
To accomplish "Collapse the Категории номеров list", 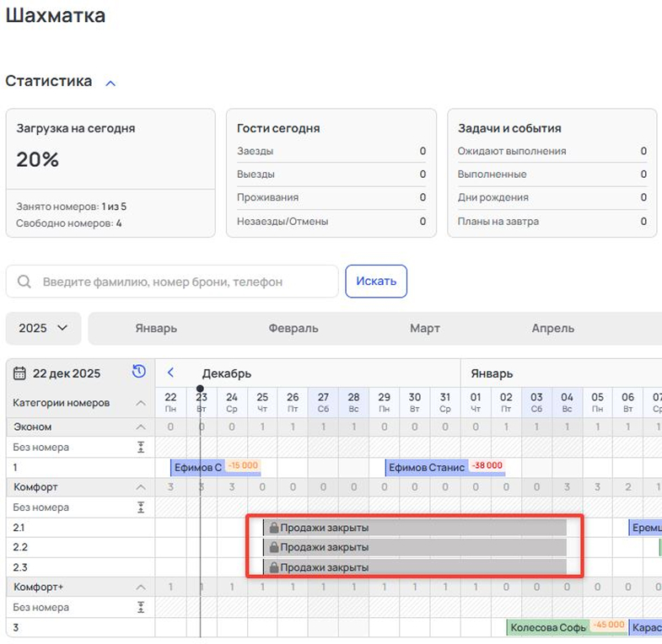I will click(x=141, y=403).
